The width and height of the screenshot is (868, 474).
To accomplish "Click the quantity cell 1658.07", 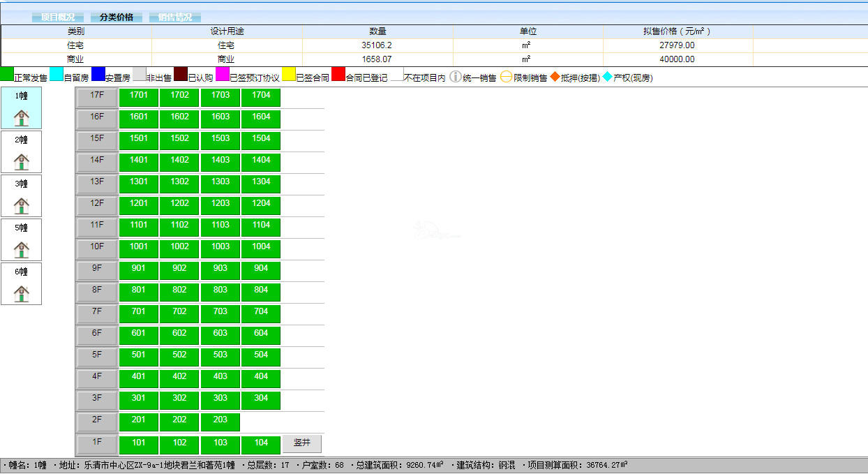I will point(377,59).
